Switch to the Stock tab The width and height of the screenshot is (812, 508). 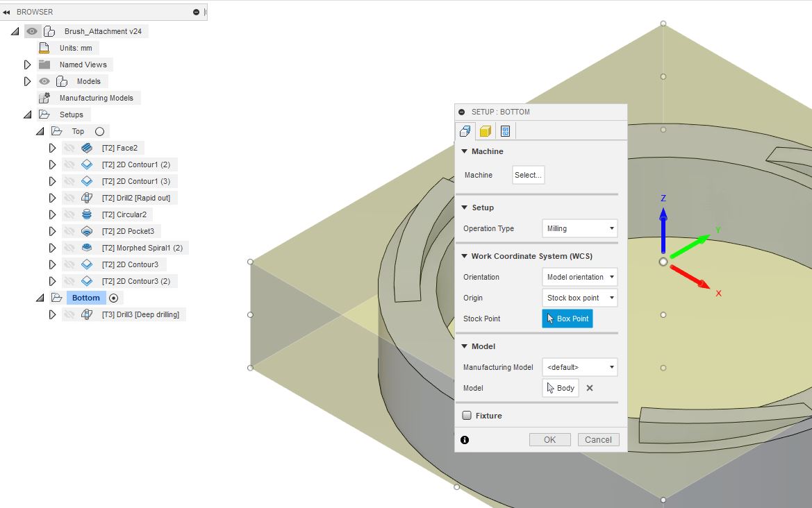click(486, 131)
